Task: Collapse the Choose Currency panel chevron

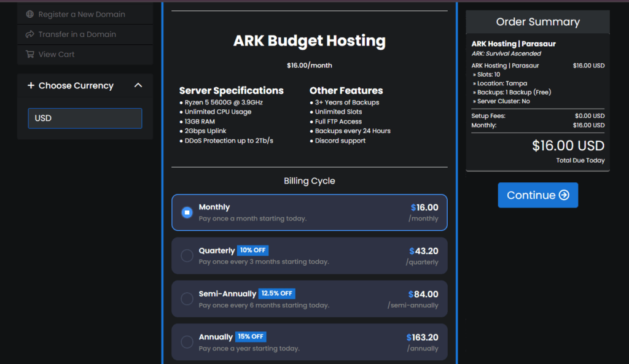Action: coord(138,85)
